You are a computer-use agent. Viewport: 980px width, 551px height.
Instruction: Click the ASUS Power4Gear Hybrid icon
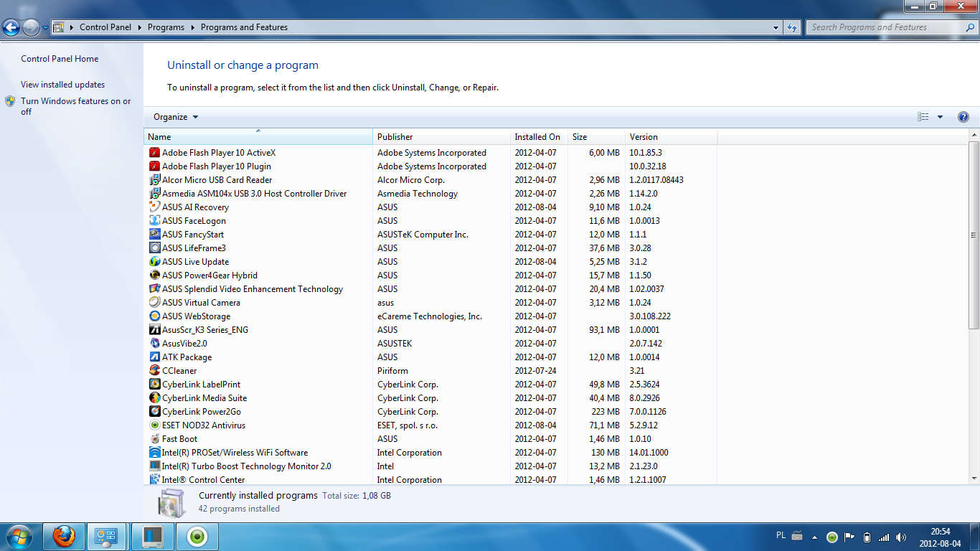pyautogui.click(x=154, y=275)
